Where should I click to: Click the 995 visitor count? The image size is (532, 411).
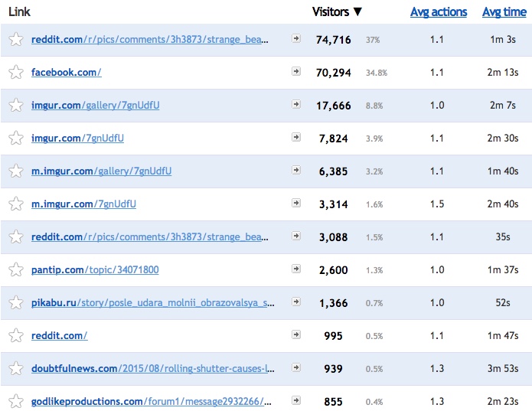pyautogui.click(x=333, y=336)
